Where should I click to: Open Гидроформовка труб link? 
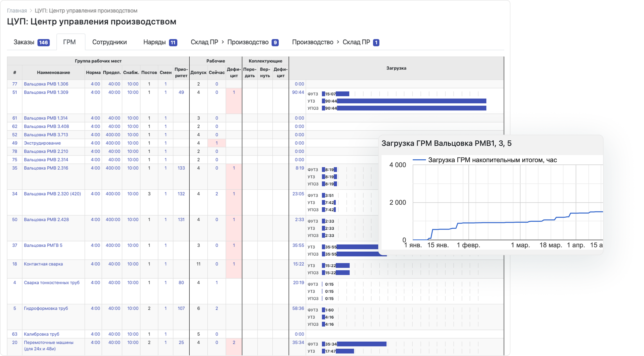click(46, 308)
